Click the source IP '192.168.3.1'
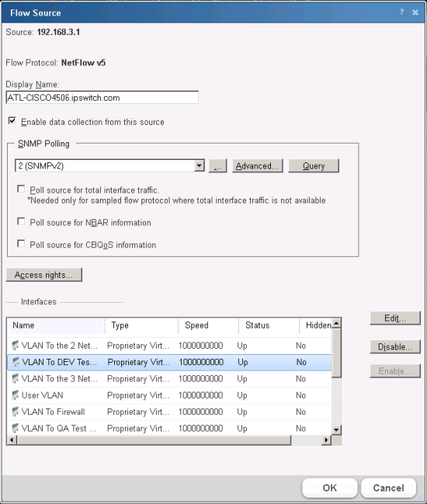427x504 pixels. click(58, 32)
